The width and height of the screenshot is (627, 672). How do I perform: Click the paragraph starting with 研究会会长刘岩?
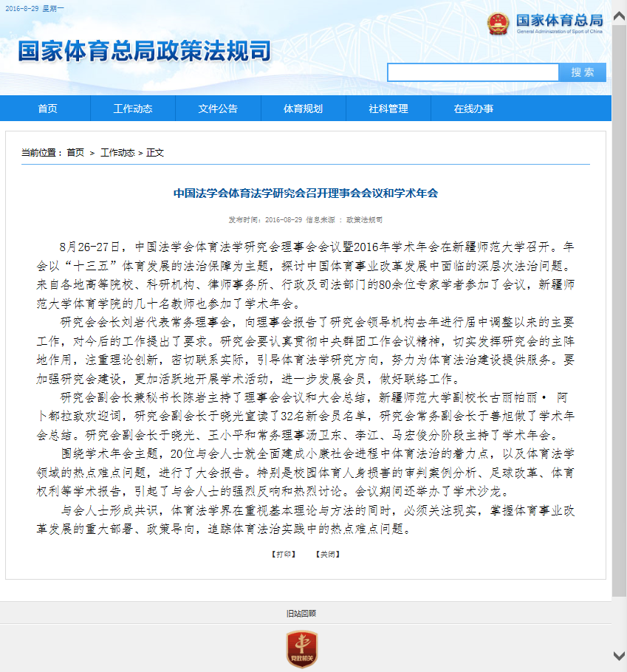tap(306, 351)
